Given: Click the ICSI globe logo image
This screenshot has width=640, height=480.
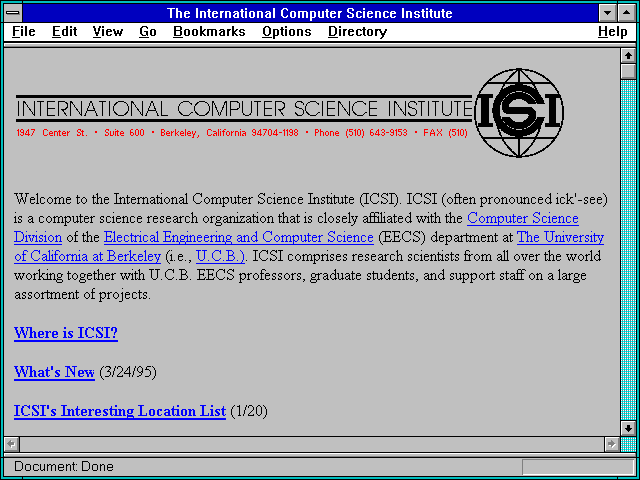Looking at the screenshot, I should pyautogui.click(x=519, y=113).
